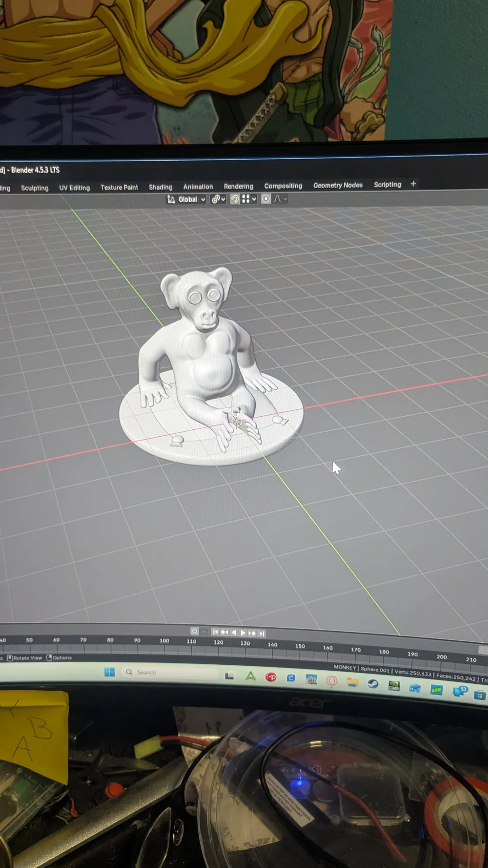The image size is (488, 868).
Task: Click the Sphere.001 object name in status bar
Action: point(375,670)
